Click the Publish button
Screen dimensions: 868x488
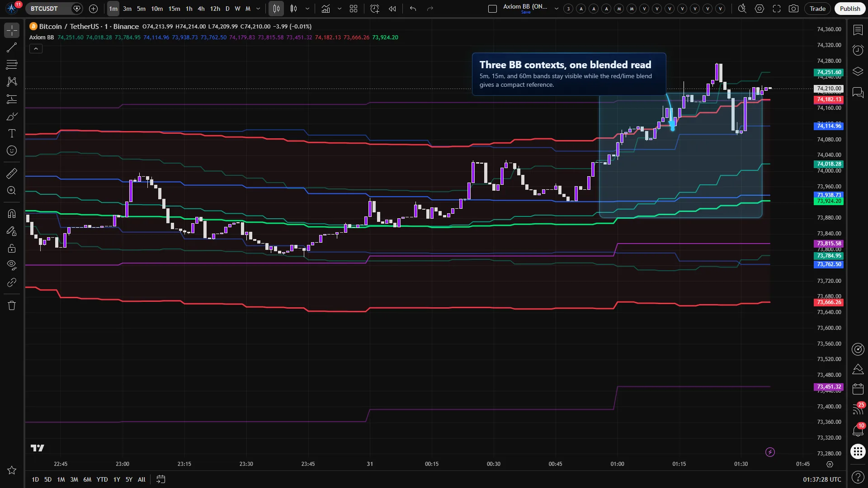pos(850,9)
